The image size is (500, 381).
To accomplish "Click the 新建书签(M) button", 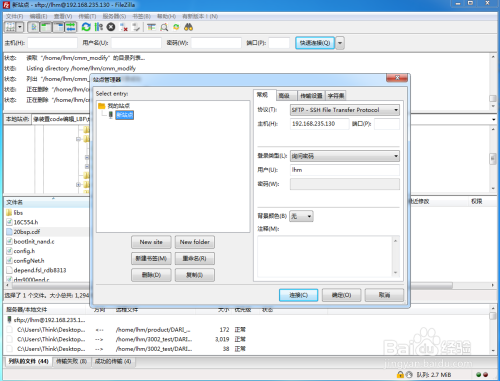I will (151, 258).
